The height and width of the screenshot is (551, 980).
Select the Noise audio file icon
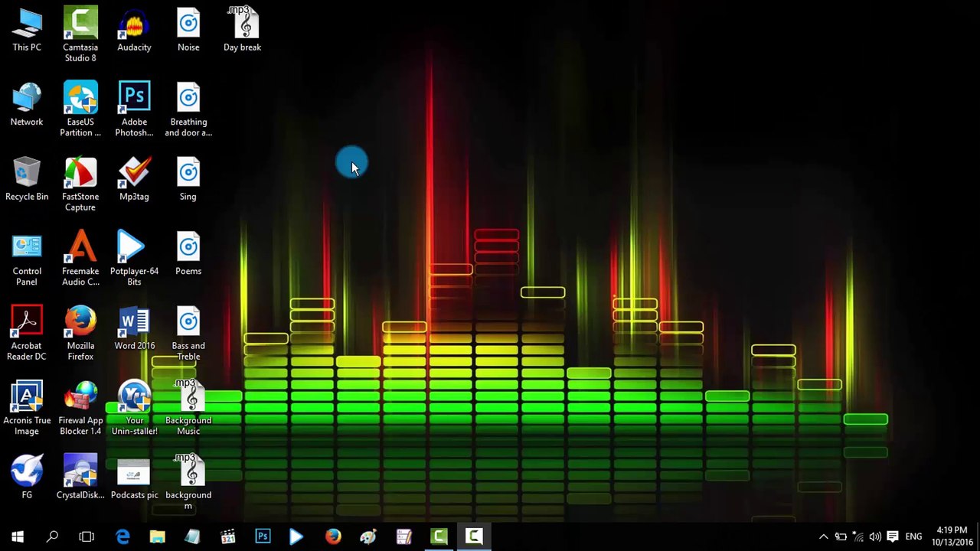188,31
